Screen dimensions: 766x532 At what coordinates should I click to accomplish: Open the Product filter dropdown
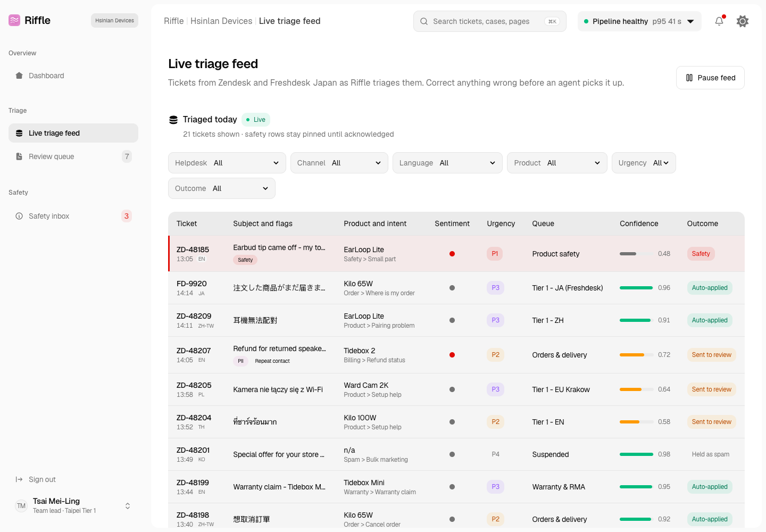pos(557,163)
